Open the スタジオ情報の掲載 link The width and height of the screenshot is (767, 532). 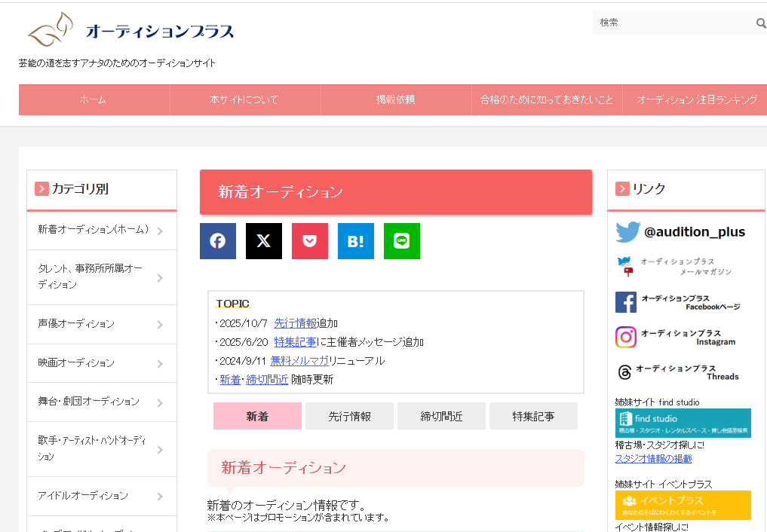click(x=653, y=458)
